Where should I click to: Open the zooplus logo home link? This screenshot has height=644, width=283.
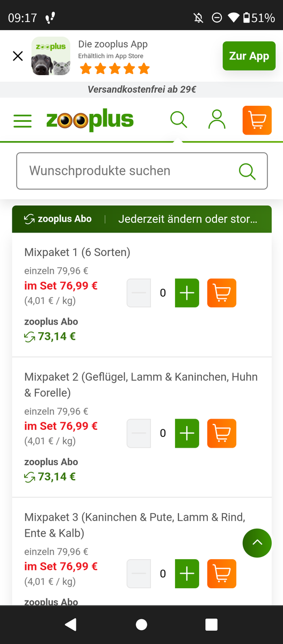coord(90,120)
